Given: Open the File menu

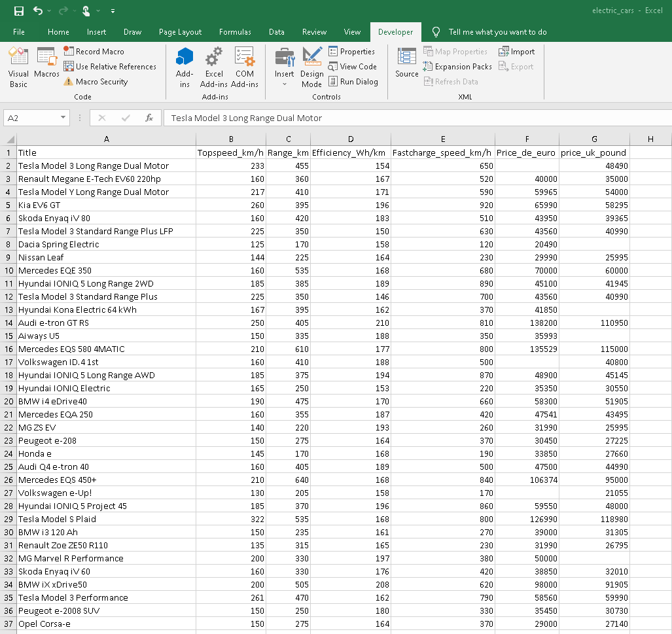Looking at the screenshot, I should [x=20, y=31].
